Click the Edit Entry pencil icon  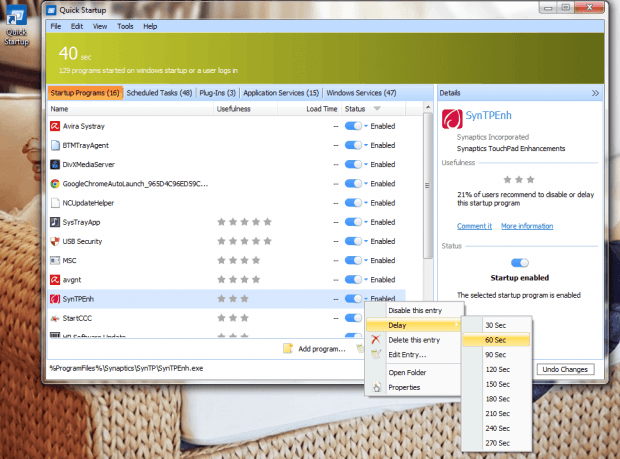click(376, 354)
